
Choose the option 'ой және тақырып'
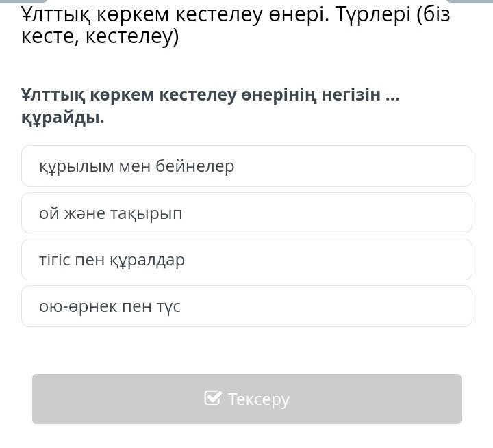(x=111, y=213)
